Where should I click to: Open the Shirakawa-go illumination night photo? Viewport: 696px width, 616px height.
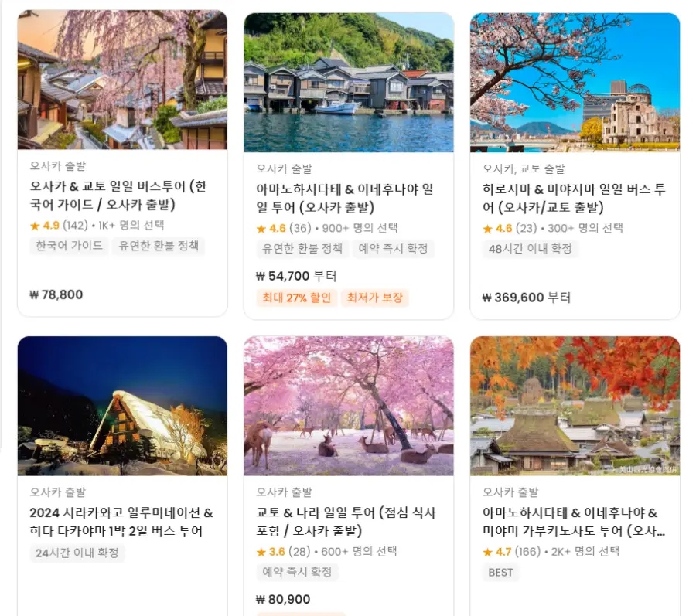point(122,406)
